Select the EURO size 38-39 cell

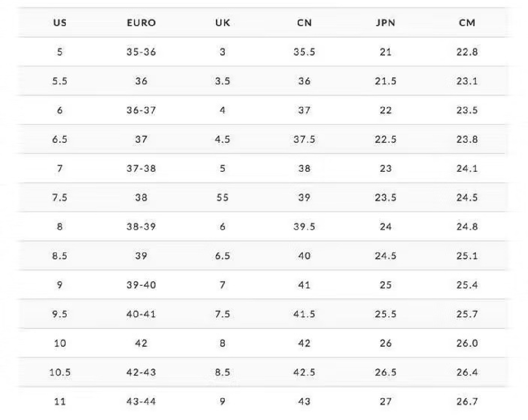141,227
